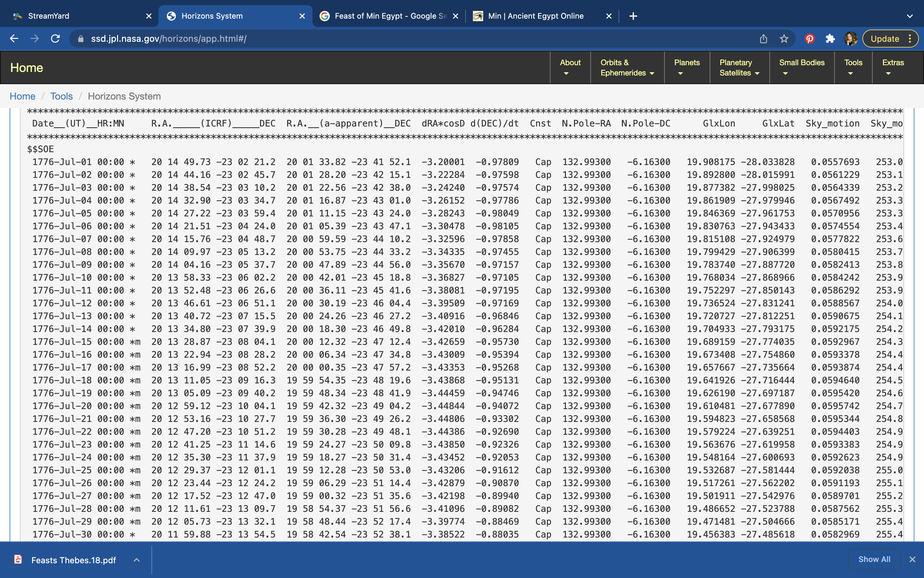Viewport: 924px width, 578px height.
Task: Open the Chrome profile avatar
Action: (x=851, y=39)
